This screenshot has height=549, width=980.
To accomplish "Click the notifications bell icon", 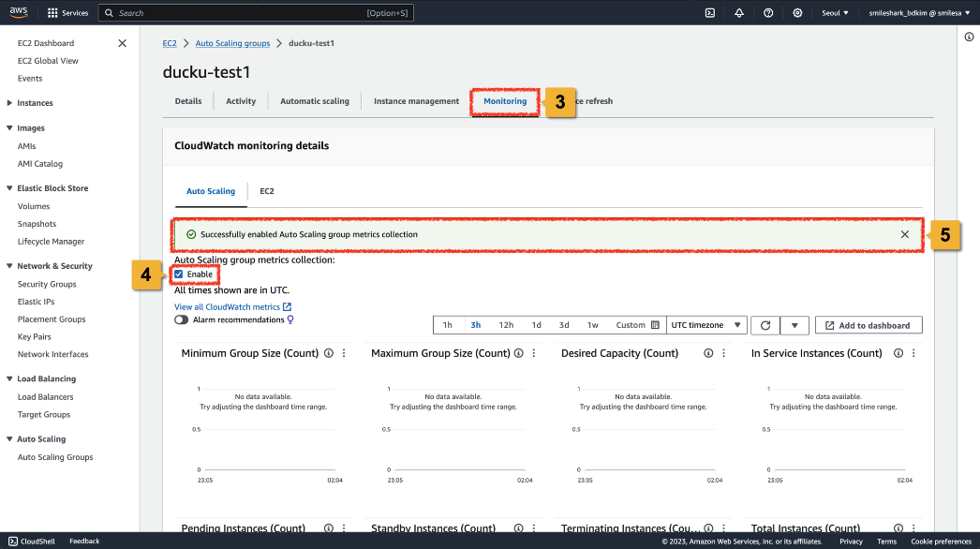I will (x=739, y=13).
